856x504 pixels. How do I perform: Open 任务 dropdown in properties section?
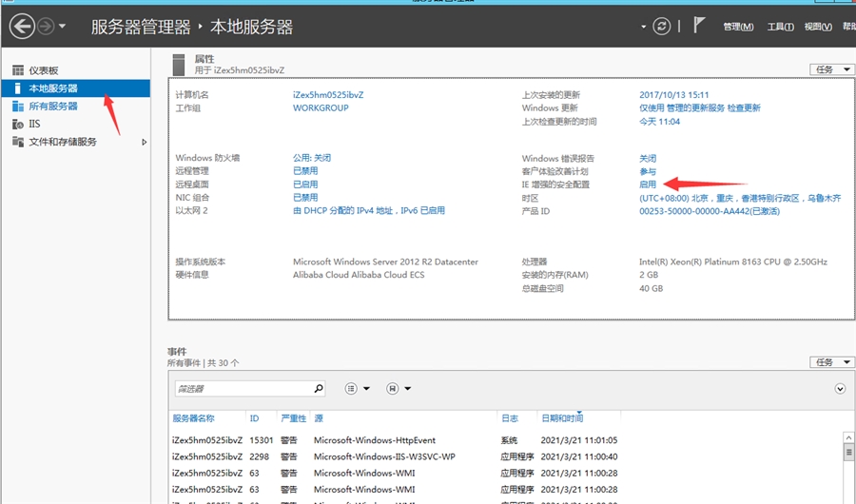click(827, 69)
